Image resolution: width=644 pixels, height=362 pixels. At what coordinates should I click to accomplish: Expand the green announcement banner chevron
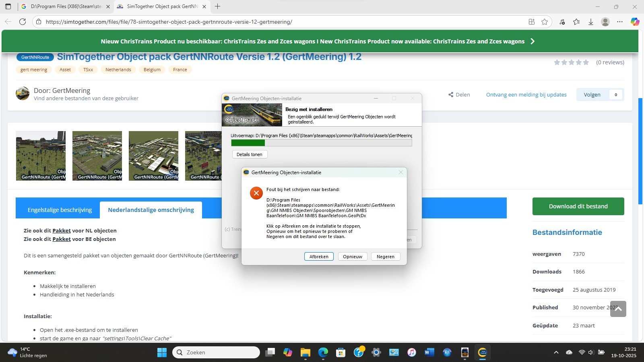533,41
